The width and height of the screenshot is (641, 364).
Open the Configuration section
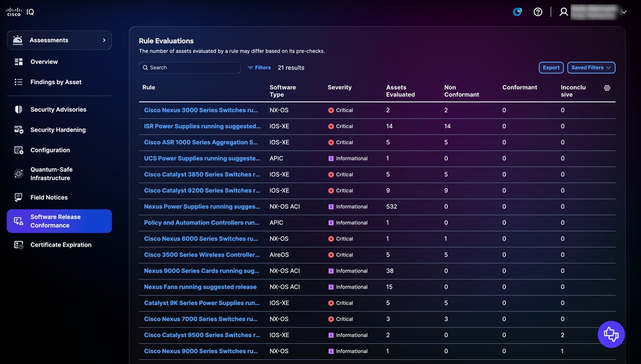pyautogui.click(x=50, y=150)
